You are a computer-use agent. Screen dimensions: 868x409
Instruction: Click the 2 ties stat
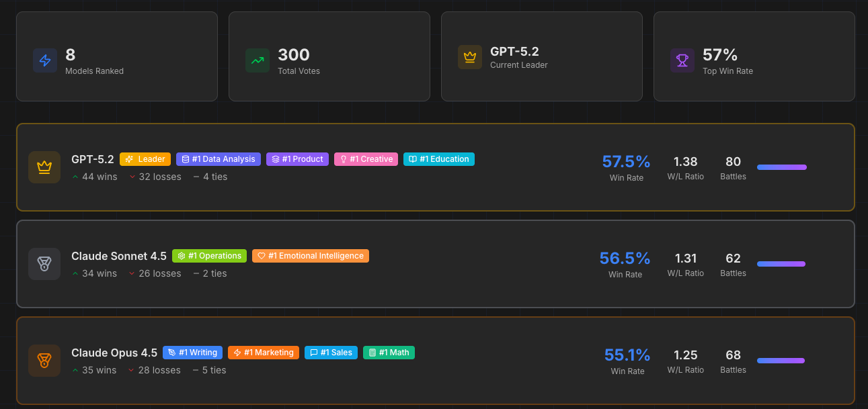click(210, 273)
